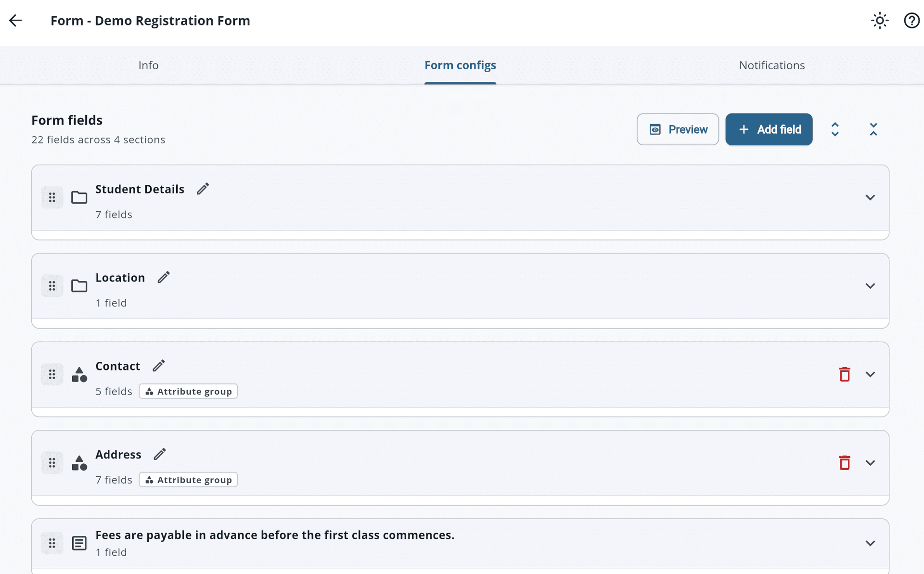Open the help question mark icon
Viewport: 924px width, 574px height.
911,21
